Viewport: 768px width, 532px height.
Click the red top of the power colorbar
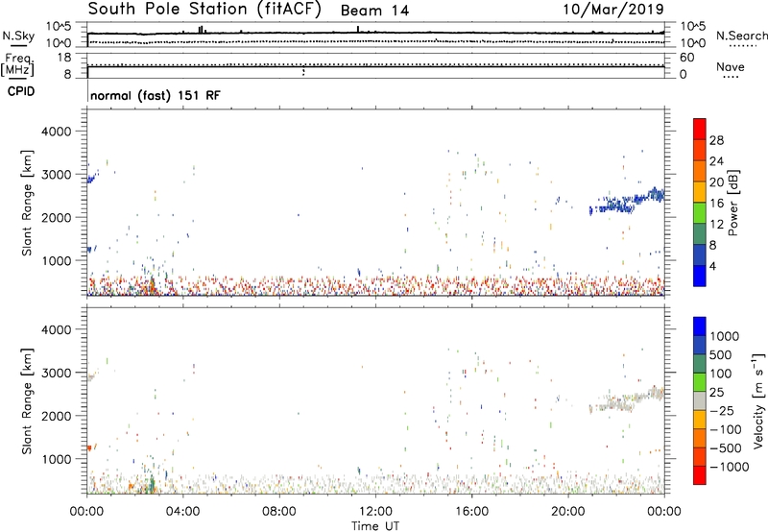[x=700, y=129]
